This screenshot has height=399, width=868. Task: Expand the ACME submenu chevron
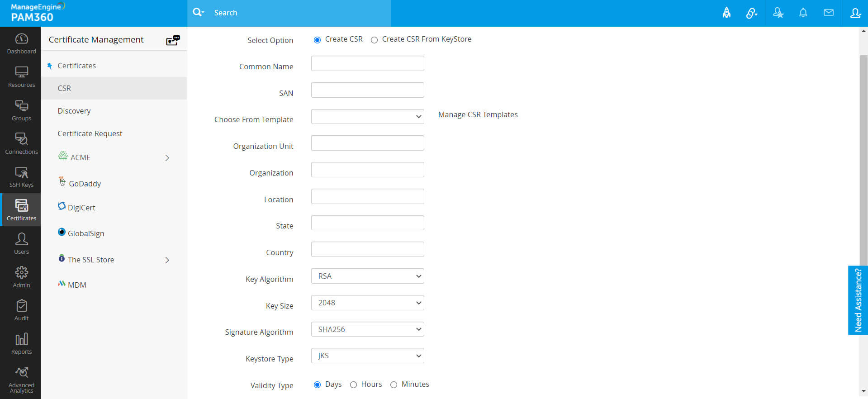click(167, 158)
